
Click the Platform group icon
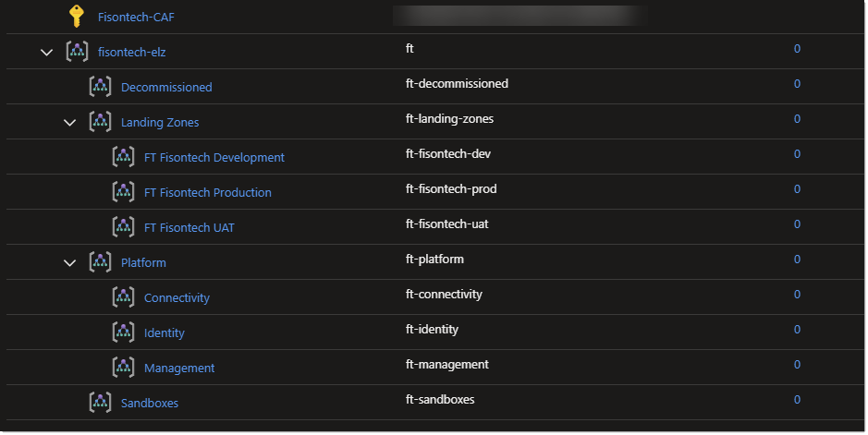[100, 262]
